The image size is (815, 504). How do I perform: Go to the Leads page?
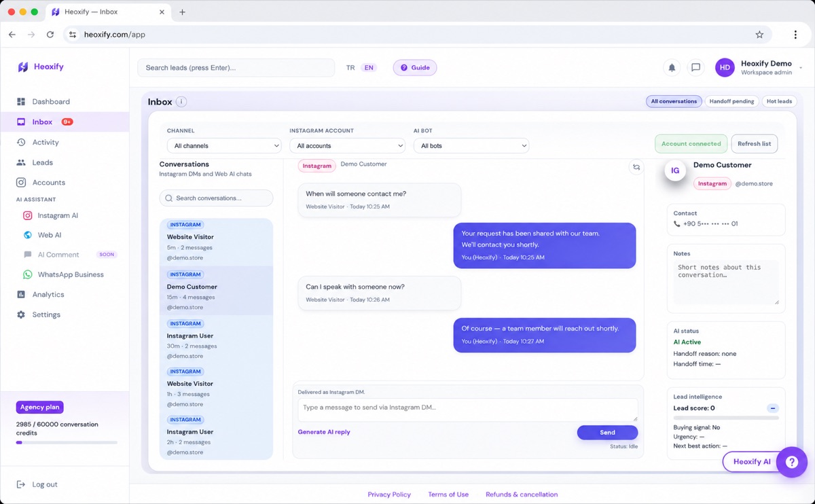tap(42, 163)
